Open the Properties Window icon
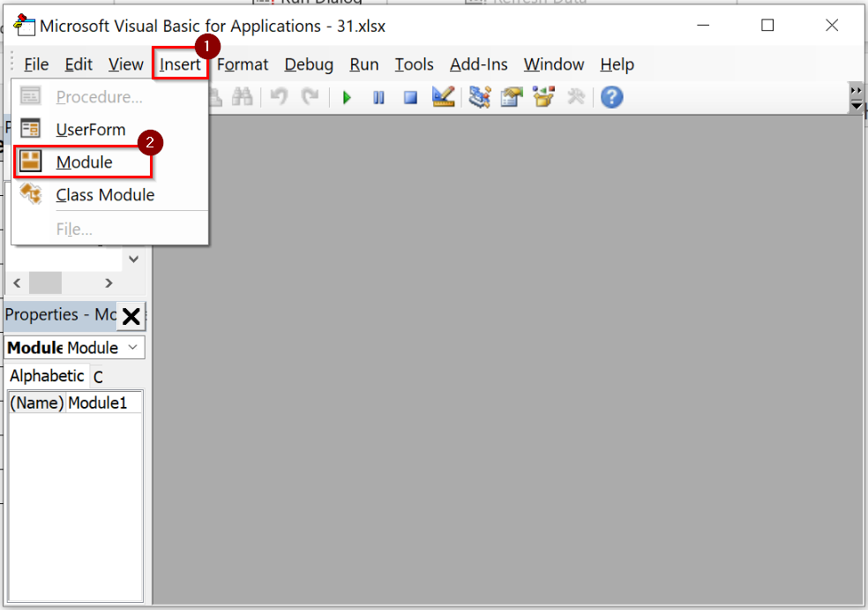Image resolution: width=868 pixels, height=610 pixels. 512,97
